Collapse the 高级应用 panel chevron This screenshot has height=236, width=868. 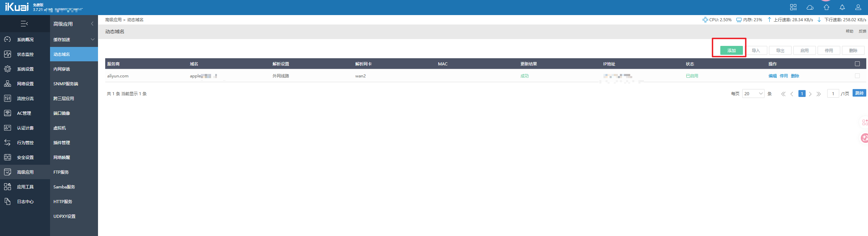92,24
